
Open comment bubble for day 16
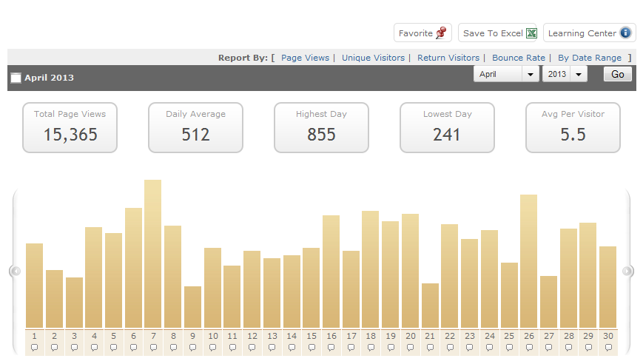pyautogui.click(x=331, y=348)
